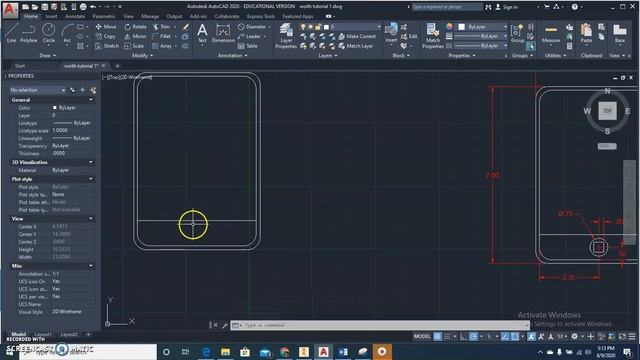Activate the Array command
The height and width of the screenshot is (360, 640).
coord(162,46)
